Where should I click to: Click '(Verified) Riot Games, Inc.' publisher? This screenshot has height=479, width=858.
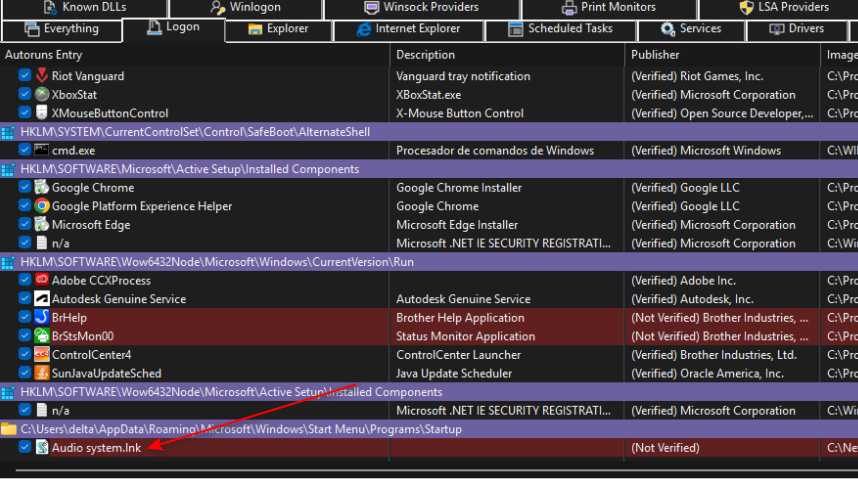697,76
